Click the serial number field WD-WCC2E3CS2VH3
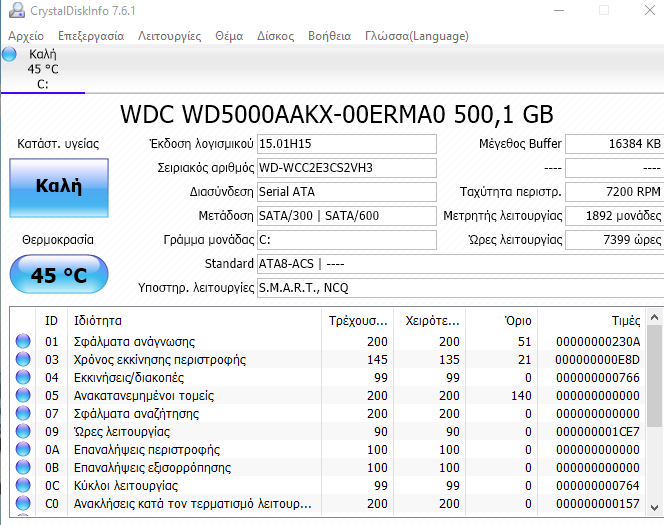 click(x=347, y=168)
